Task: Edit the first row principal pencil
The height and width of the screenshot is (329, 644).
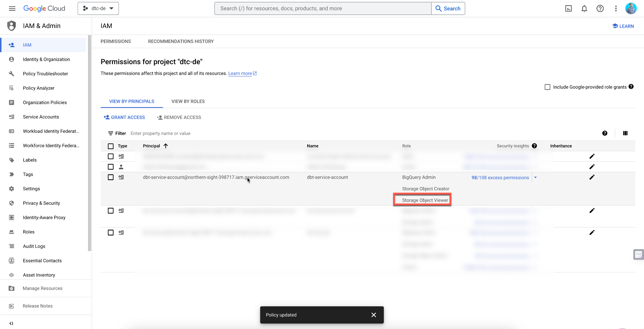Action: (592, 156)
